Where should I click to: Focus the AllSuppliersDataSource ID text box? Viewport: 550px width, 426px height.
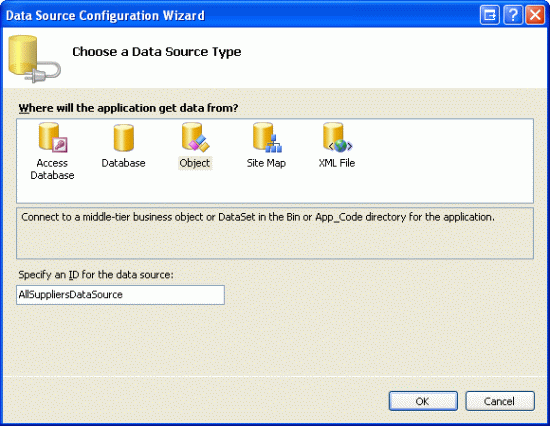click(120, 295)
